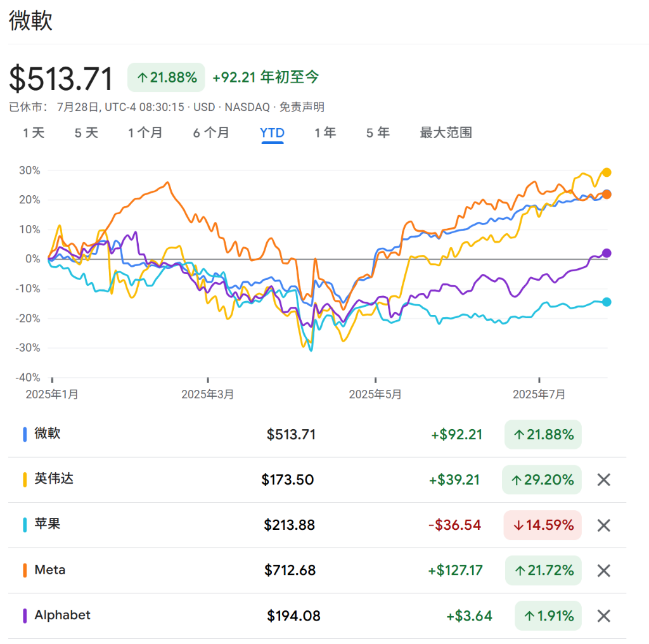Click the yellow 英伟达 color marker
The width and height of the screenshot is (649, 644).
click(x=25, y=480)
